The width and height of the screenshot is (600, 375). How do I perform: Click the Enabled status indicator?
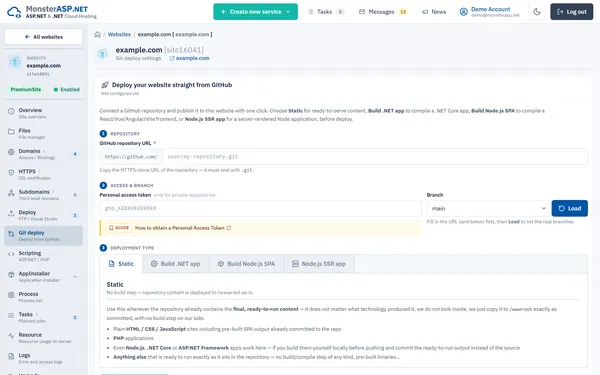click(x=66, y=90)
